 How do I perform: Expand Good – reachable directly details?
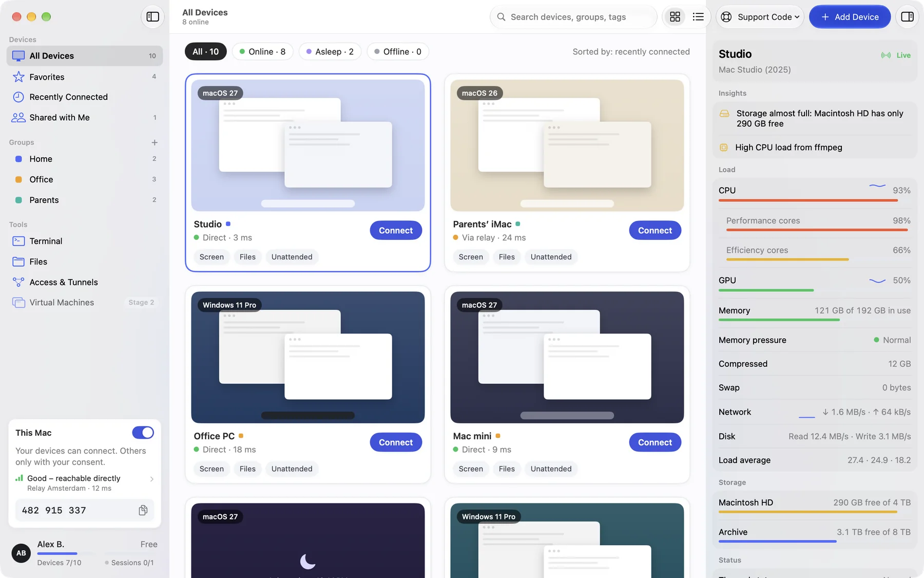pos(85,483)
